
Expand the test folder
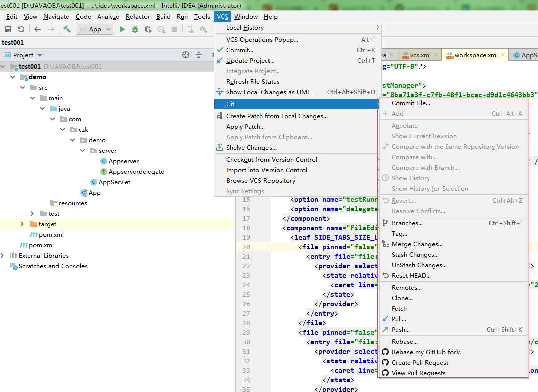point(32,214)
